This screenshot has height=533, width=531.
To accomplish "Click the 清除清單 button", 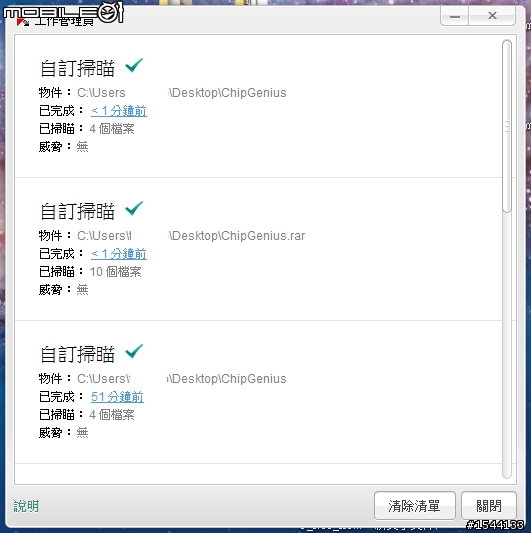I will tap(414, 506).
